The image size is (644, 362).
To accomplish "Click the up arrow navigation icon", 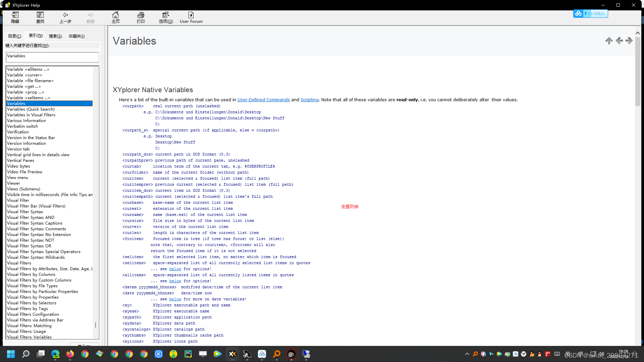I will pyautogui.click(x=609, y=41).
